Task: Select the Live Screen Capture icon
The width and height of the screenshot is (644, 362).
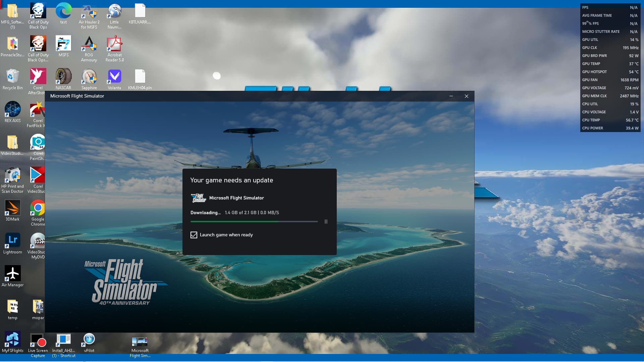Action: [38, 340]
